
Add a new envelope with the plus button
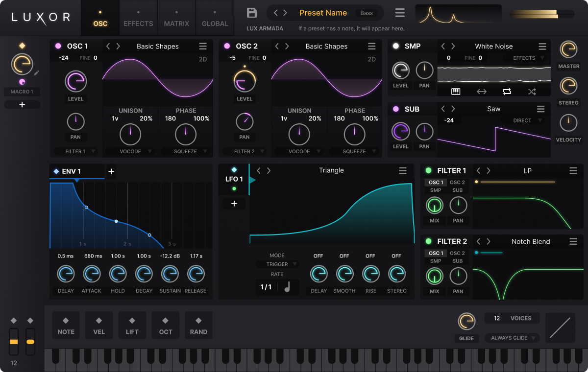click(x=111, y=172)
